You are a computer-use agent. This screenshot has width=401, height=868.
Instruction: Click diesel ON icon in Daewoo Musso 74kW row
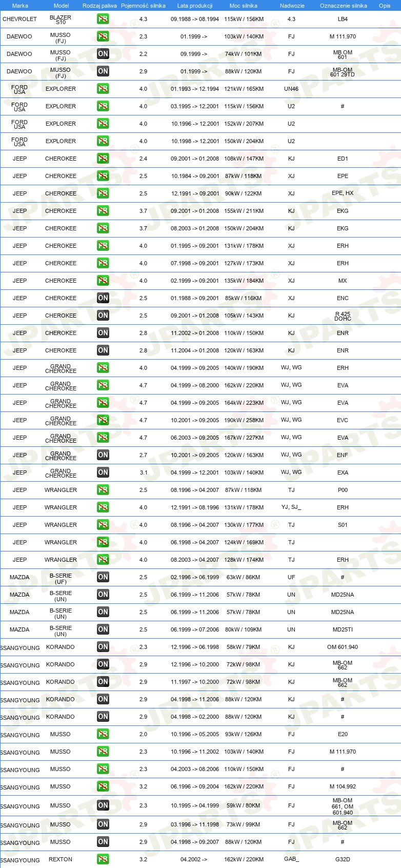[103, 54]
